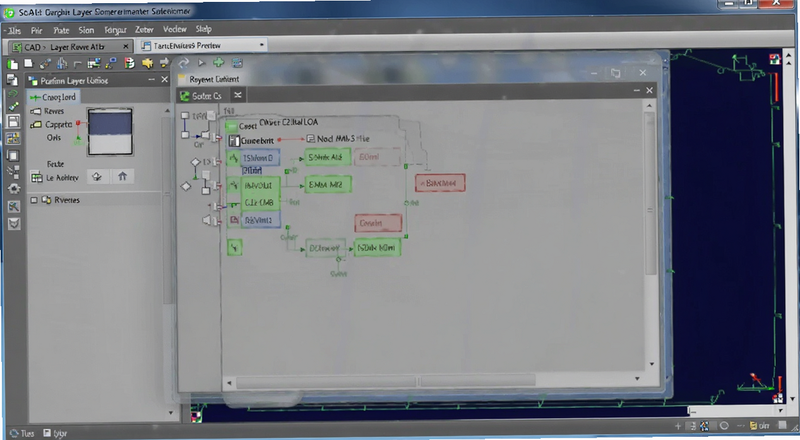Click the down arrow at the diagram's vertical scrollbar bottom
The width and height of the screenshot is (800, 440).
coord(652,364)
